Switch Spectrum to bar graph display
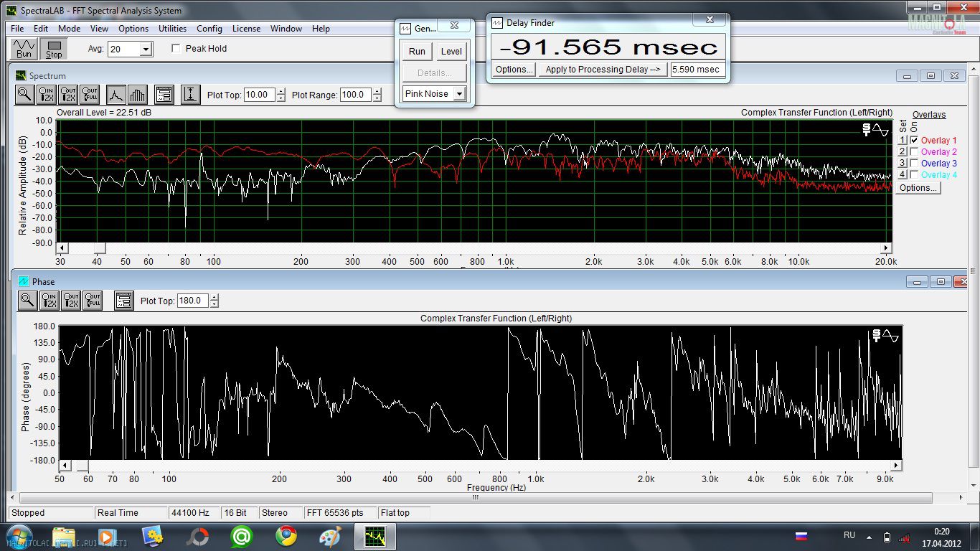Viewport: 980px width, 551px height. tap(137, 95)
